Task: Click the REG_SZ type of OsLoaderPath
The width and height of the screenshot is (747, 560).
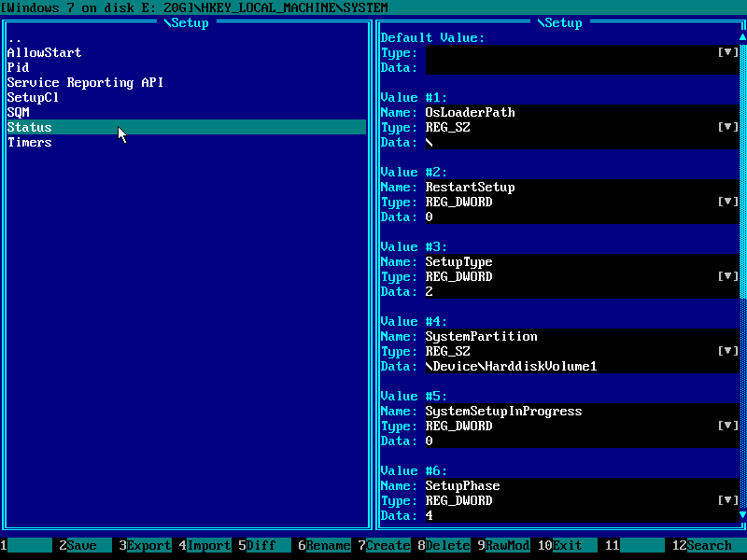Action: (448, 127)
